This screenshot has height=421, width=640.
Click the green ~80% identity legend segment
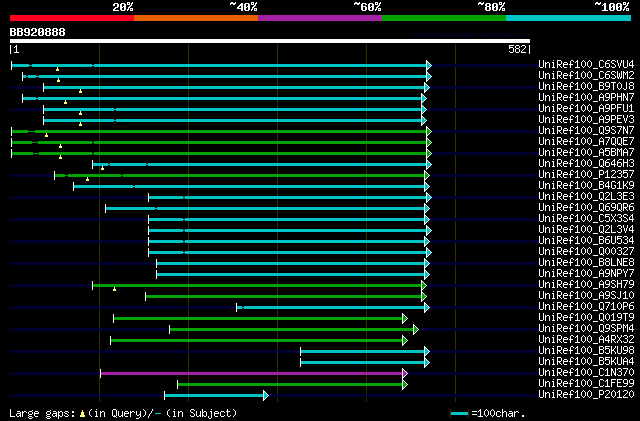coord(444,18)
